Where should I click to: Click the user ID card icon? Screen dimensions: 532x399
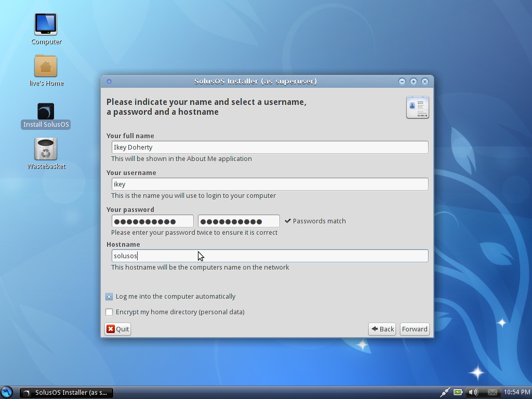coord(417,107)
